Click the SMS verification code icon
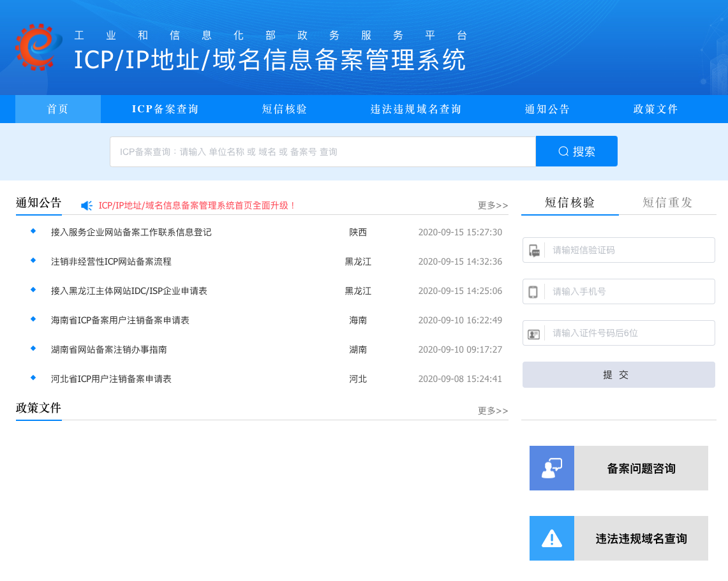Screen dimensions: 728x581 [x=534, y=251]
